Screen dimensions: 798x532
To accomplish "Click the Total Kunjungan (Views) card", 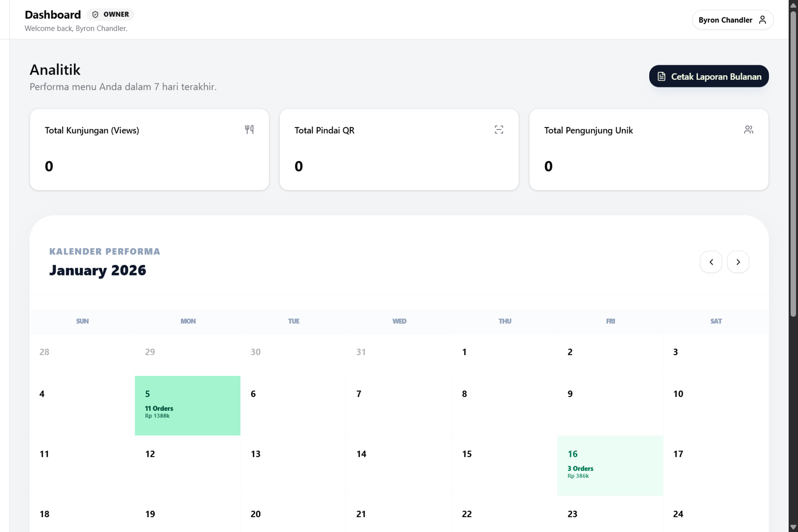I will point(149,149).
